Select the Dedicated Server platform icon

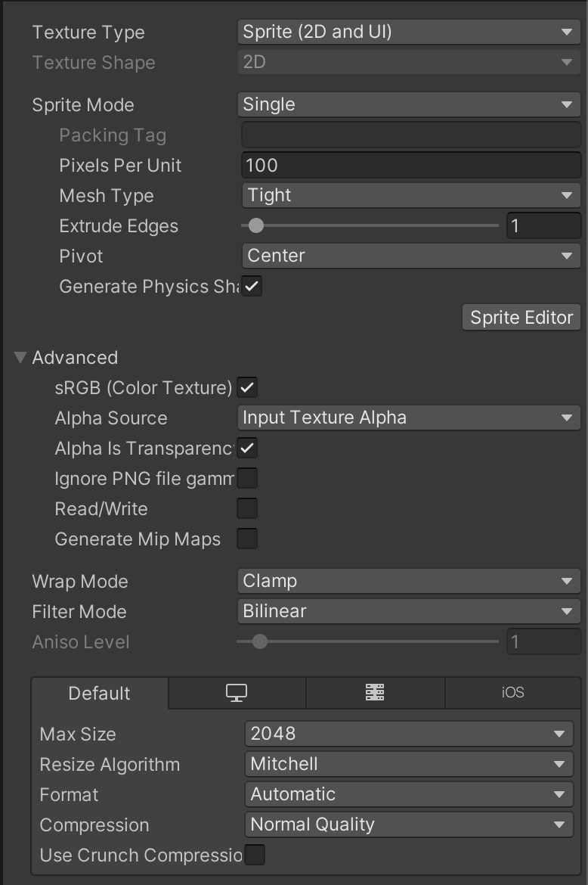click(375, 692)
